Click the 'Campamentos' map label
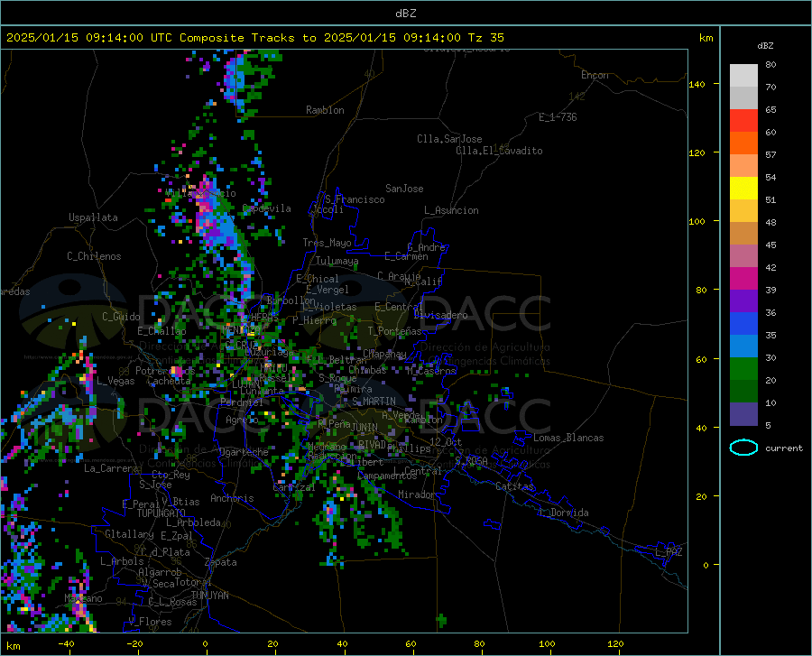 387,476
